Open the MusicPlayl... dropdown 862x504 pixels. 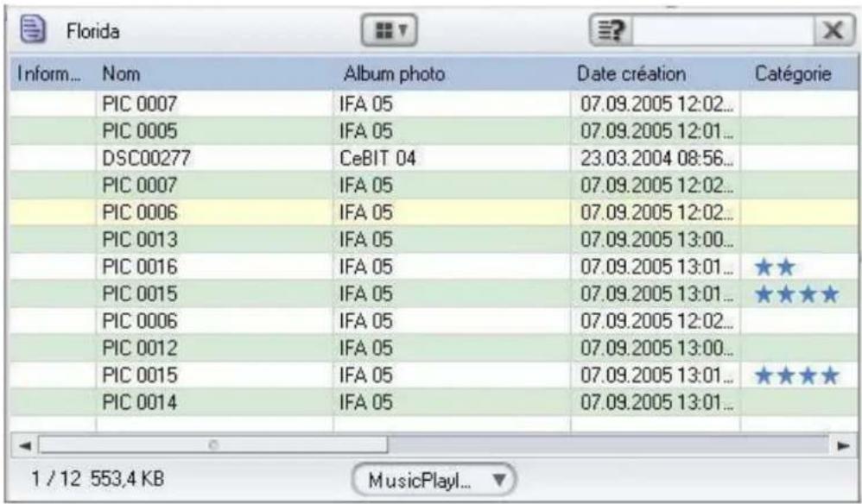434,480
